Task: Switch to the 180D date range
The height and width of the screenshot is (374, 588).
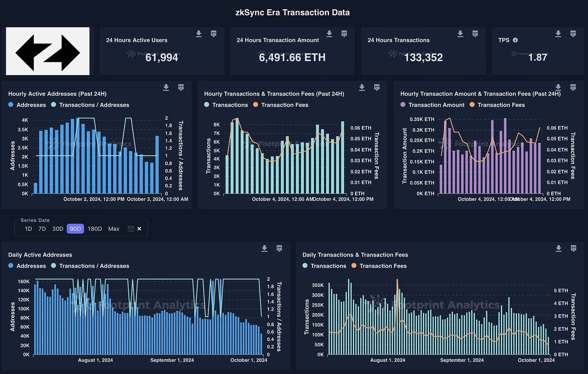Action: click(94, 229)
